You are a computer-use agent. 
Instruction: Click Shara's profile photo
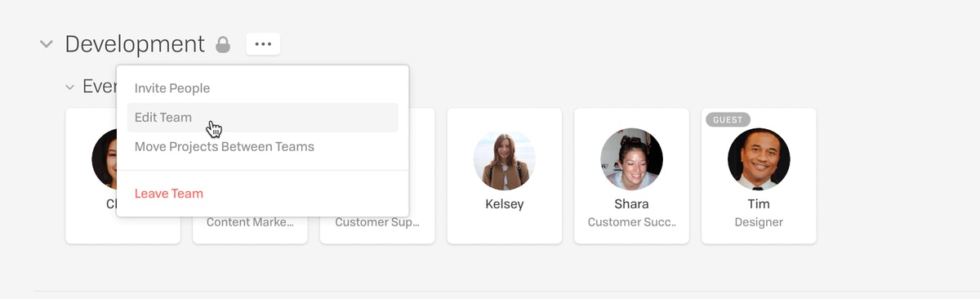click(x=631, y=159)
